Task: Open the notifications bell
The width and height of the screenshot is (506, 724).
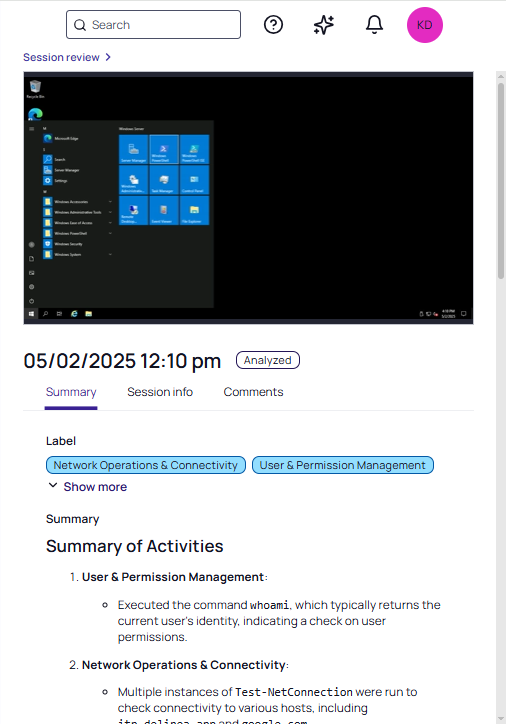Action: click(374, 24)
